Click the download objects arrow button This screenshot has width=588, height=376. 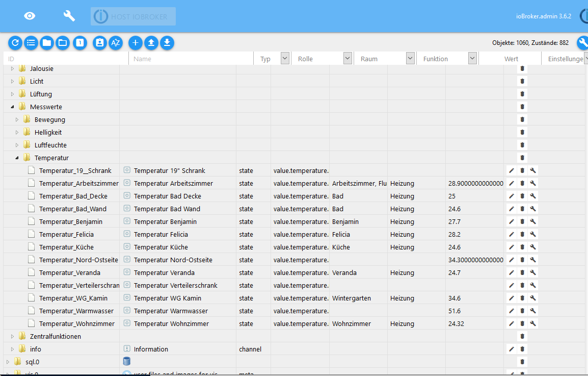point(167,43)
